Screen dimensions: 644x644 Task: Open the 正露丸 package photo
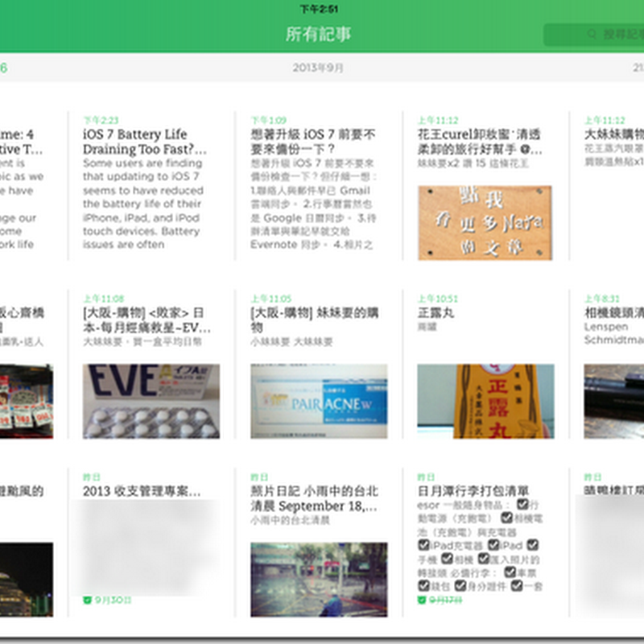[x=486, y=401]
